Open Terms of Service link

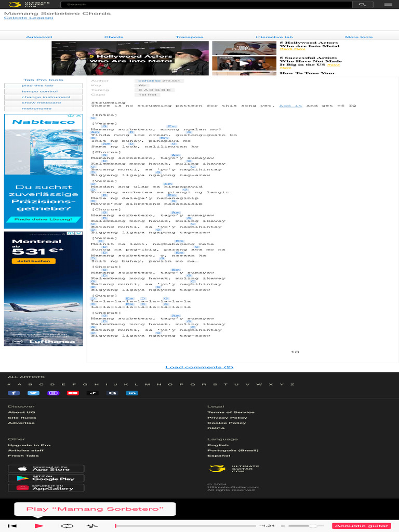231,412
